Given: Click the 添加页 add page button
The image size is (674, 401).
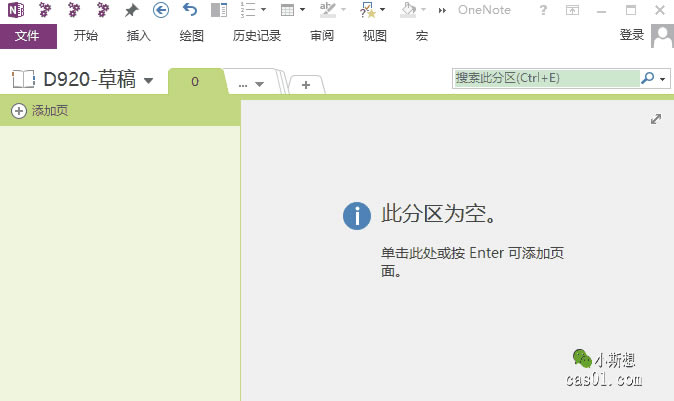Looking at the screenshot, I should 40,111.
